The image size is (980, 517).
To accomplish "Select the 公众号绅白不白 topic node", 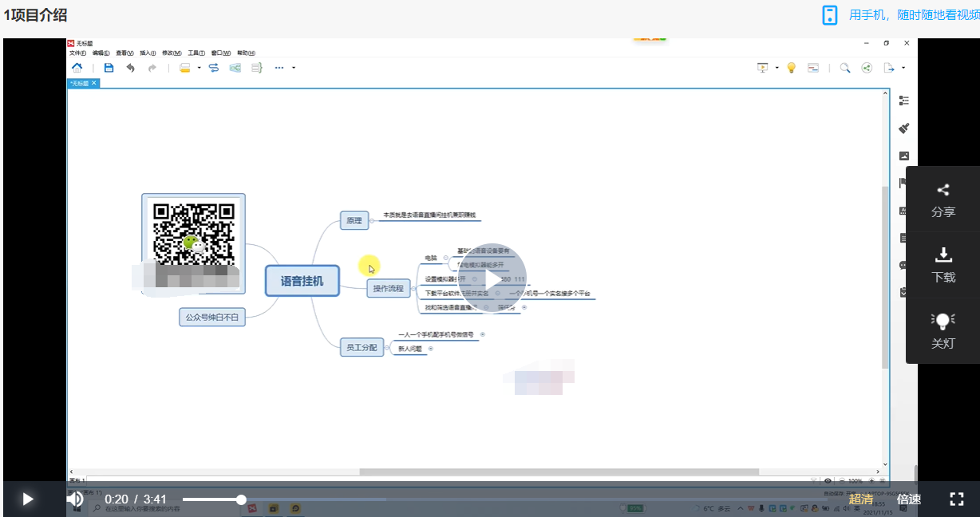I will pos(212,317).
